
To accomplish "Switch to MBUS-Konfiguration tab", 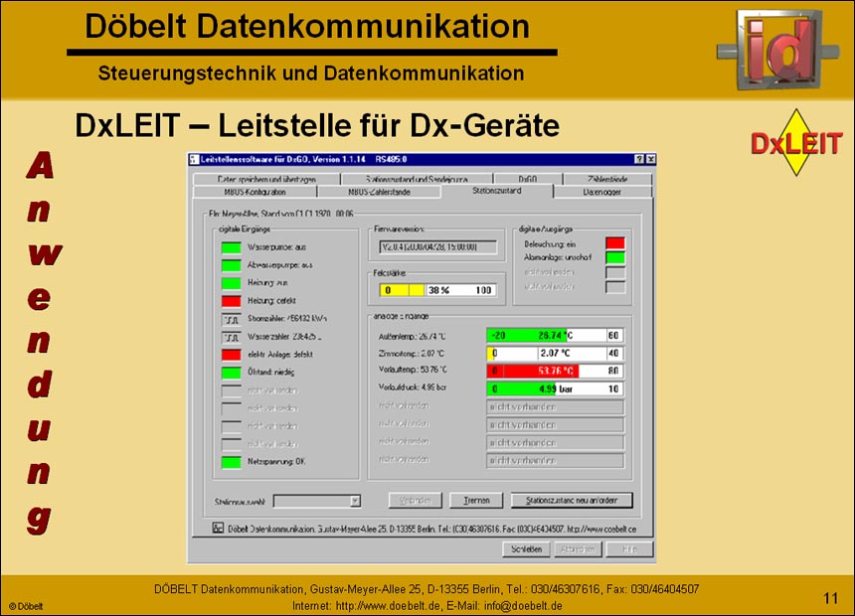I will click(255, 192).
